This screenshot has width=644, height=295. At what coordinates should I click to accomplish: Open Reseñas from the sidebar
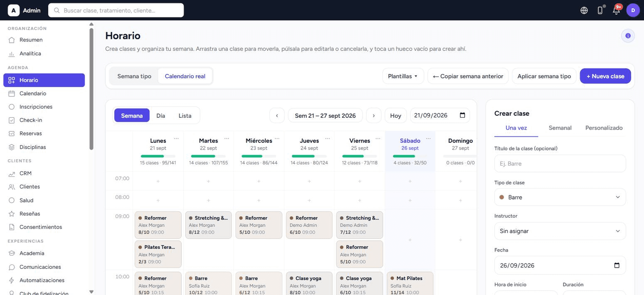pos(44,214)
